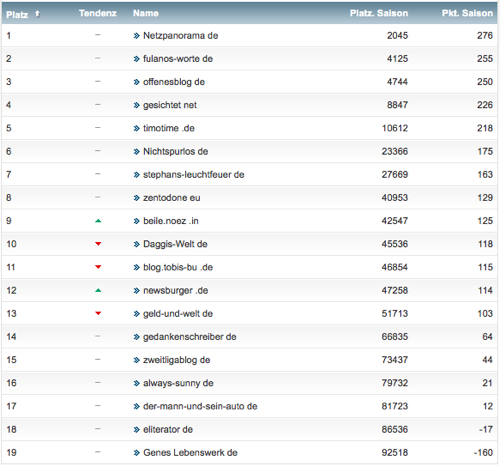This screenshot has height=467, width=500.
Task: Select season points value 103
Action: 485,314
